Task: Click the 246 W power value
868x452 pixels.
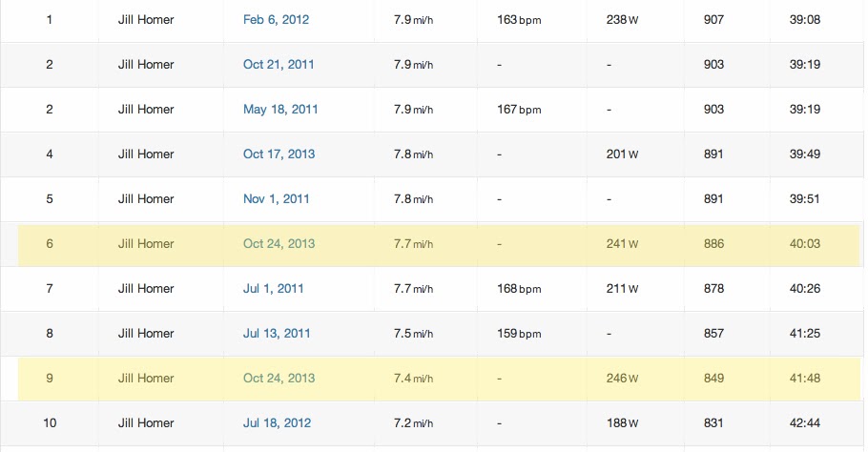Action: coord(622,379)
